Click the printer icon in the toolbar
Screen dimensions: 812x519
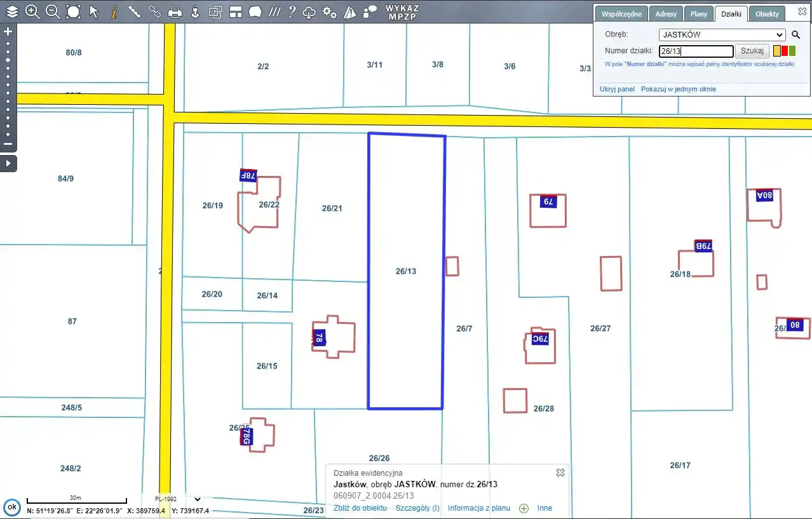pos(175,11)
